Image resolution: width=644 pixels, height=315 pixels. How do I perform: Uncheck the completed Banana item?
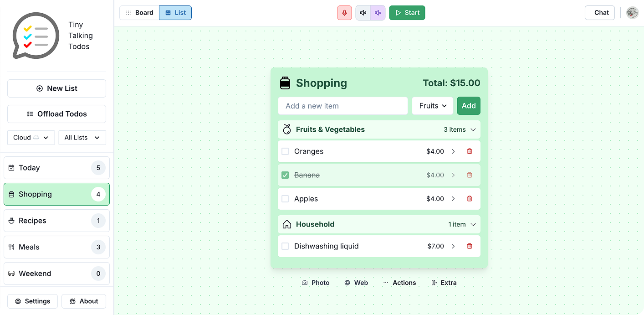coord(285,175)
